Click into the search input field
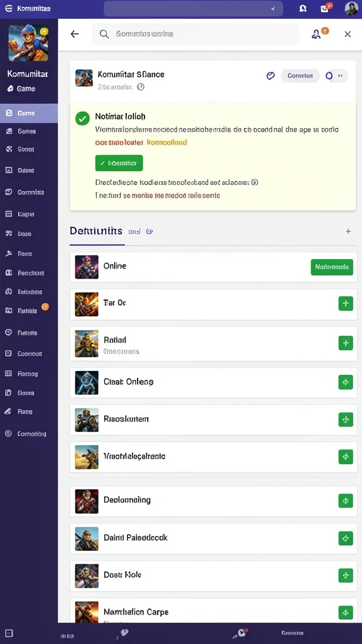Screen dimensions: 362x644 (196, 34)
